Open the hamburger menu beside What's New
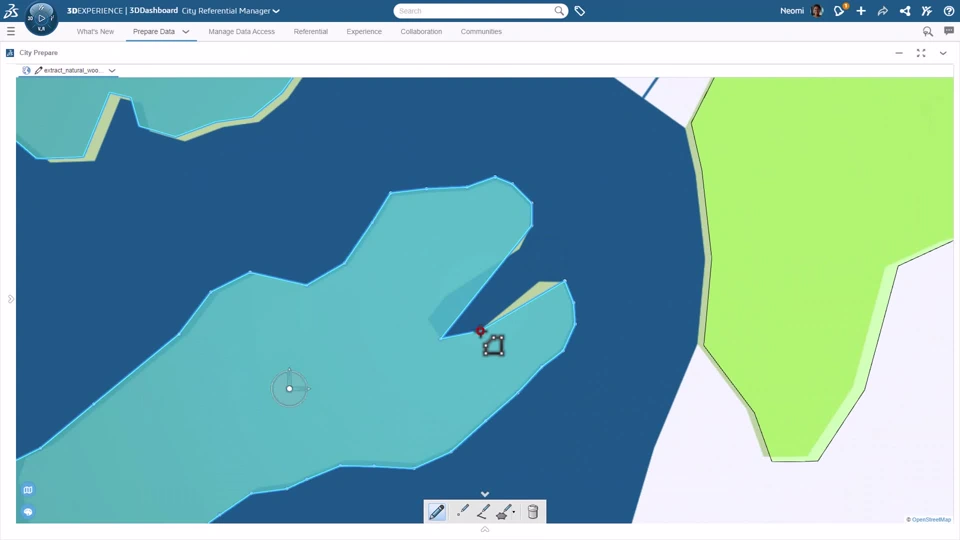Image resolution: width=960 pixels, height=540 pixels. pyautogui.click(x=10, y=31)
